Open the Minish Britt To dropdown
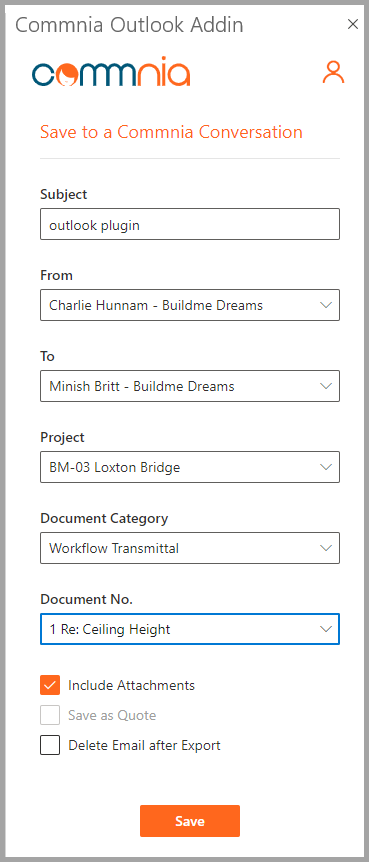The width and height of the screenshot is (369, 862). click(190, 386)
